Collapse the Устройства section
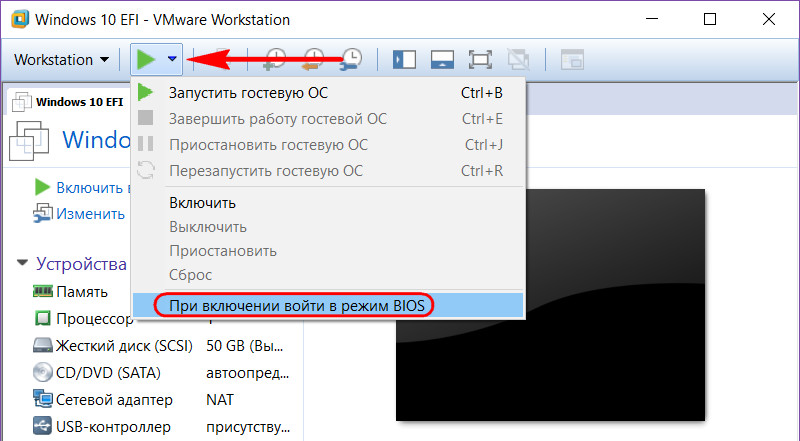 (x=22, y=263)
